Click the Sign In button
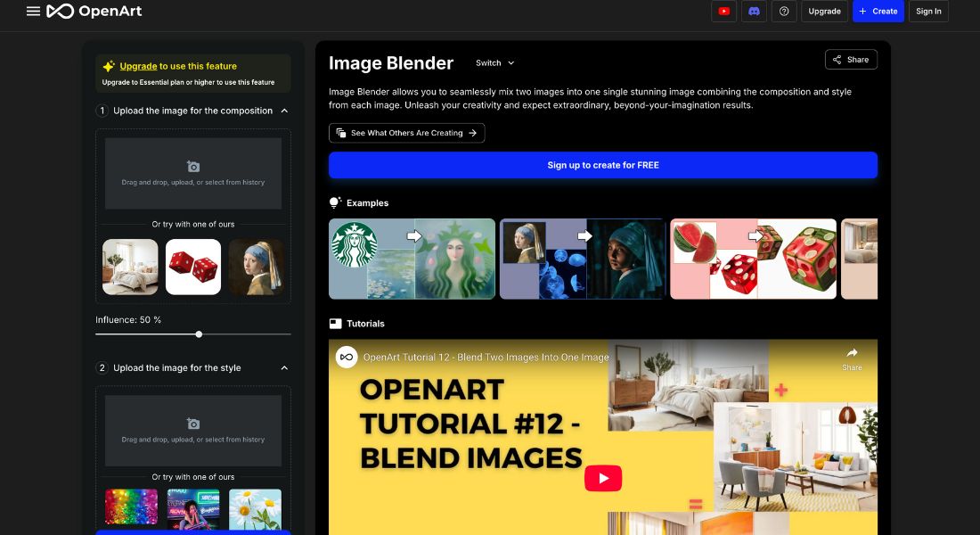Screen dimensions: 980x535 pyautogui.click(x=928, y=12)
